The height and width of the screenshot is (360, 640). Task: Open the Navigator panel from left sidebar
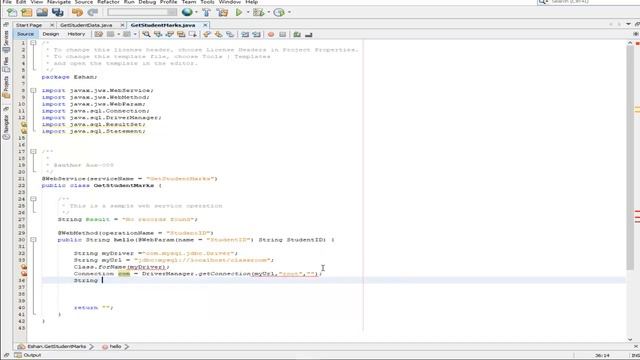(x=6, y=127)
